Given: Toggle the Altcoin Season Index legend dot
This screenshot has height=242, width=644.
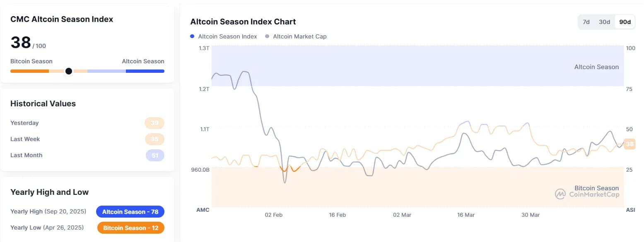Looking at the screenshot, I should [192, 36].
